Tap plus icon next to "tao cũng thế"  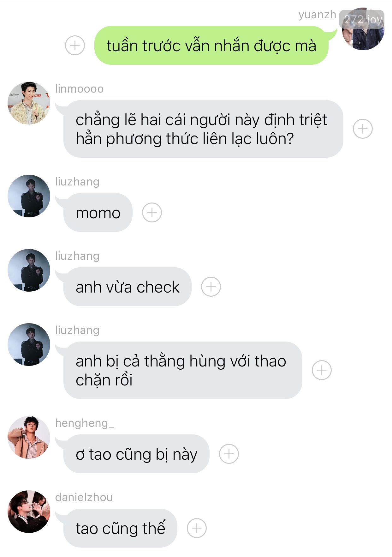click(197, 528)
